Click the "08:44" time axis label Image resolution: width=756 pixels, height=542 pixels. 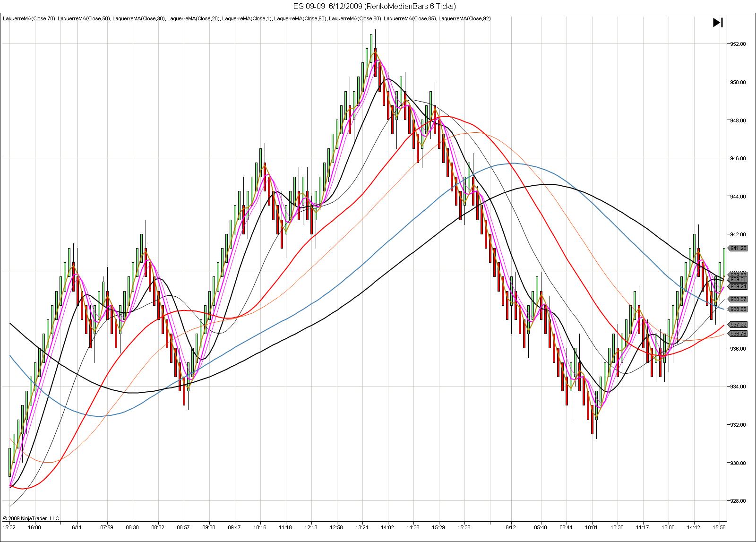click(x=566, y=527)
